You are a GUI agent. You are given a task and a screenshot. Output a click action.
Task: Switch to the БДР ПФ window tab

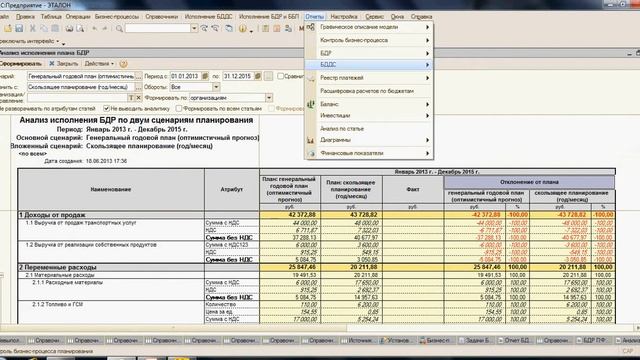tap(594, 340)
